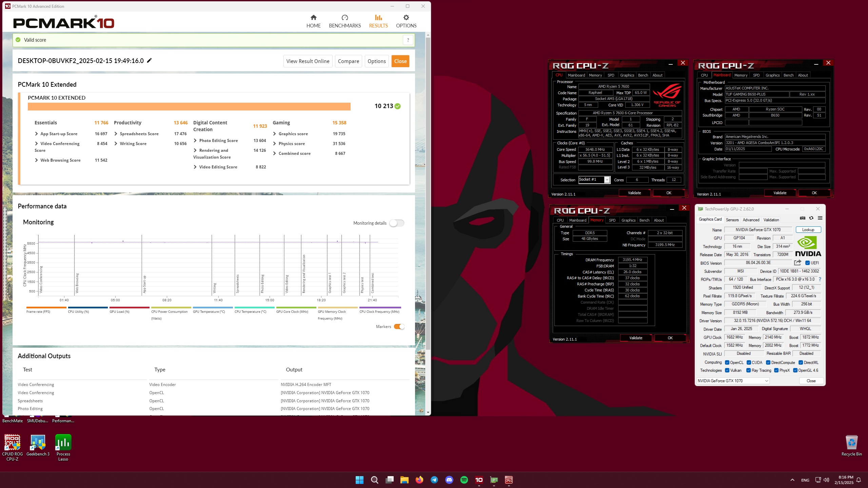
Task: Click View Result Online button
Action: [x=308, y=61]
